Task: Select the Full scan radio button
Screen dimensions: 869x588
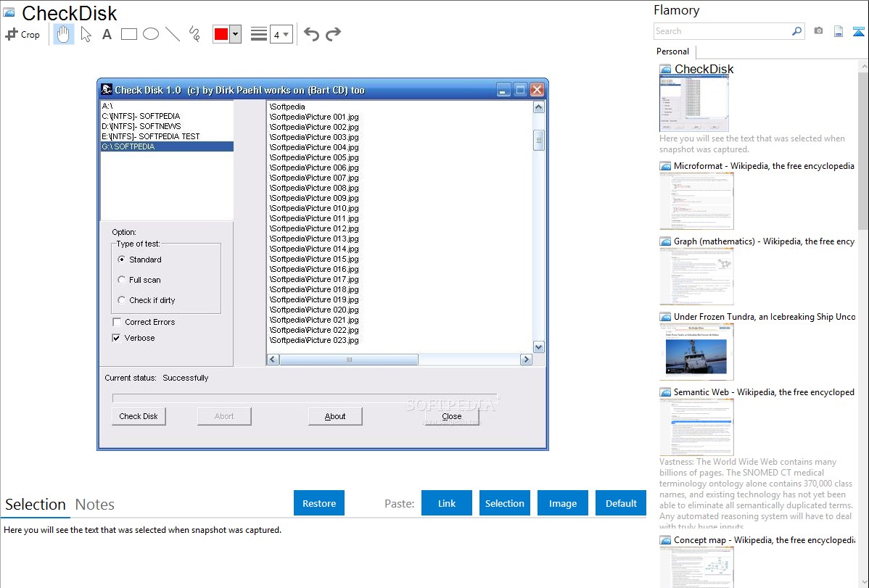Action: pos(121,280)
